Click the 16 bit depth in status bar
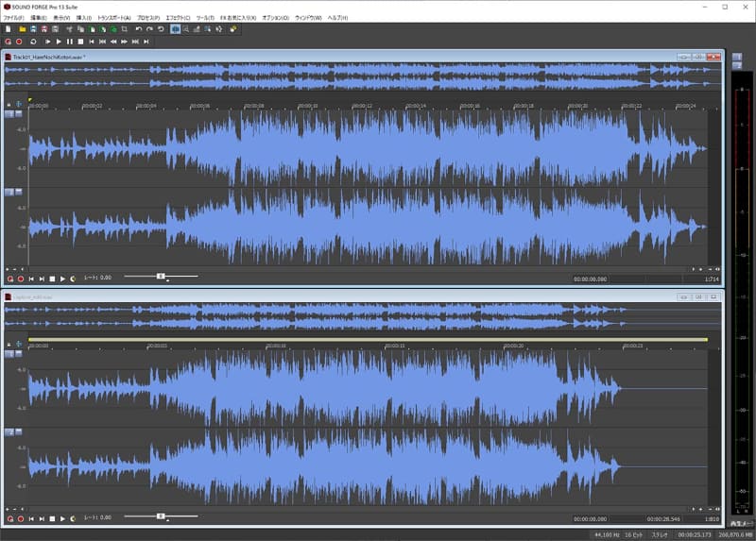 pyautogui.click(x=634, y=534)
